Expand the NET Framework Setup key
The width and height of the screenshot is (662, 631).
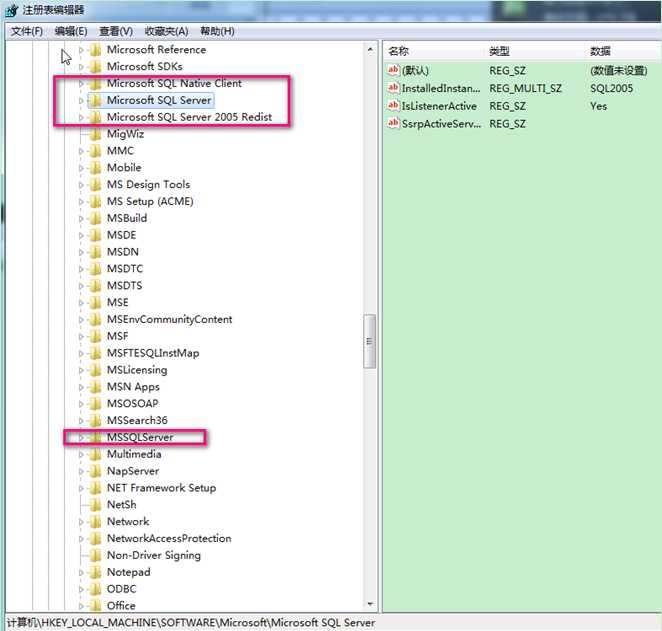coord(81,488)
